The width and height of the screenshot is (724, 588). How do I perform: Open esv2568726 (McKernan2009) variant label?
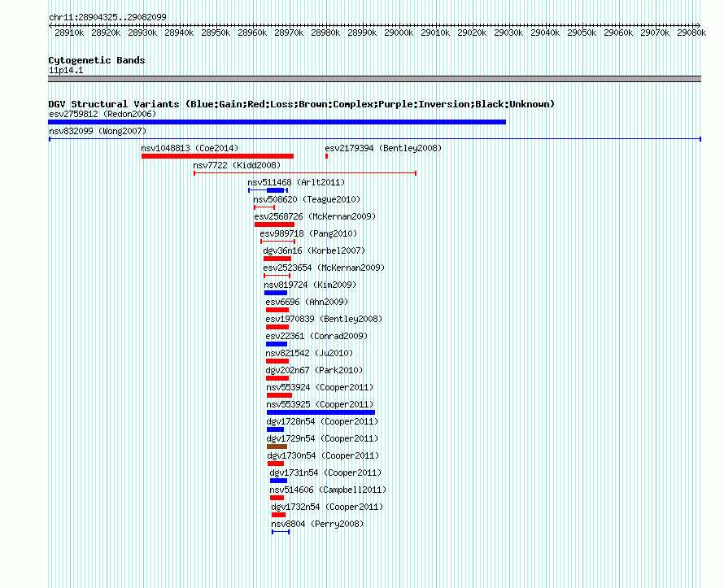pyautogui.click(x=315, y=216)
